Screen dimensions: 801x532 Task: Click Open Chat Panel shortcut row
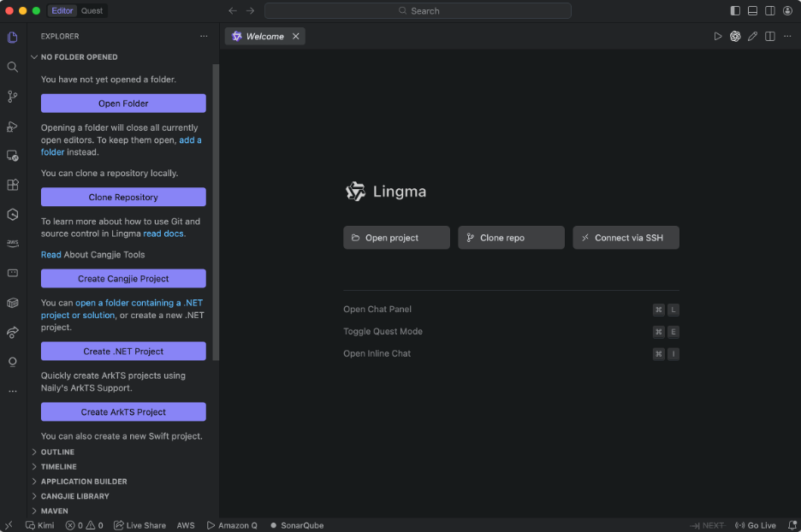pyautogui.click(x=512, y=310)
